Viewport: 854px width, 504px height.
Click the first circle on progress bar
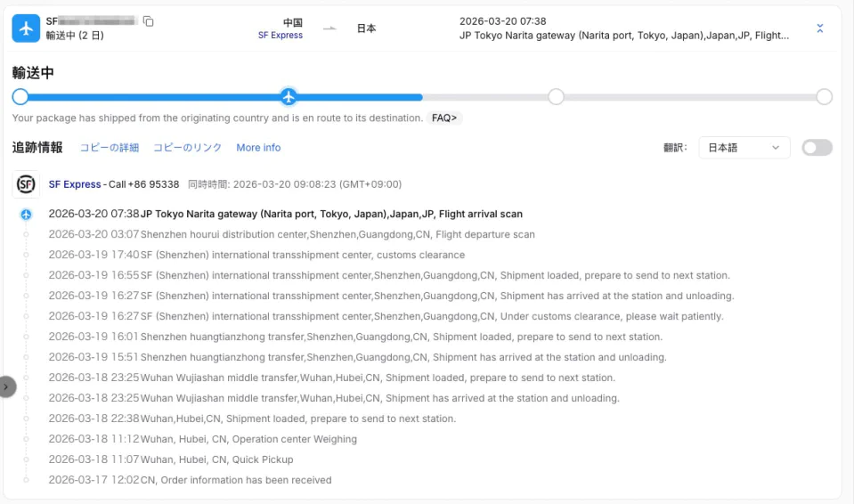20,97
